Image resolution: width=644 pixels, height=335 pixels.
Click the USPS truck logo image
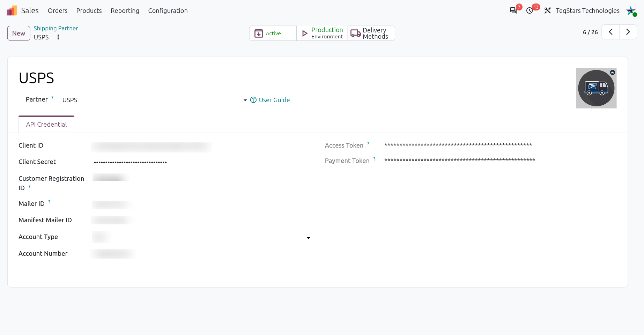(596, 88)
